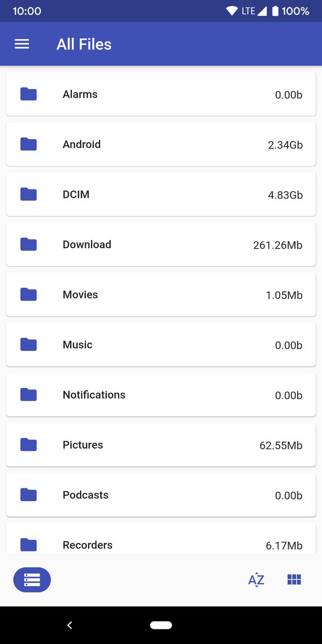This screenshot has width=322, height=644.
Task: Tap the Recorders folder icon
Action: (28, 544)
